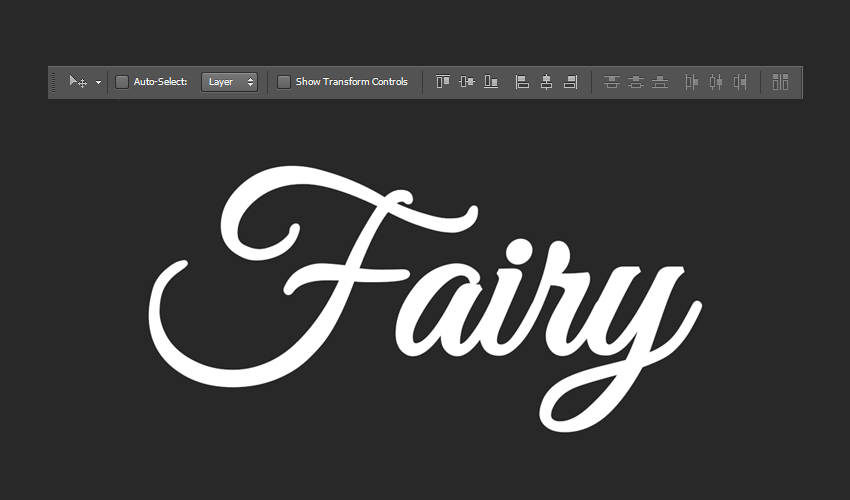Distribute right edges of layers
This screenshot has width=850, height=500.
pos(739,82)
